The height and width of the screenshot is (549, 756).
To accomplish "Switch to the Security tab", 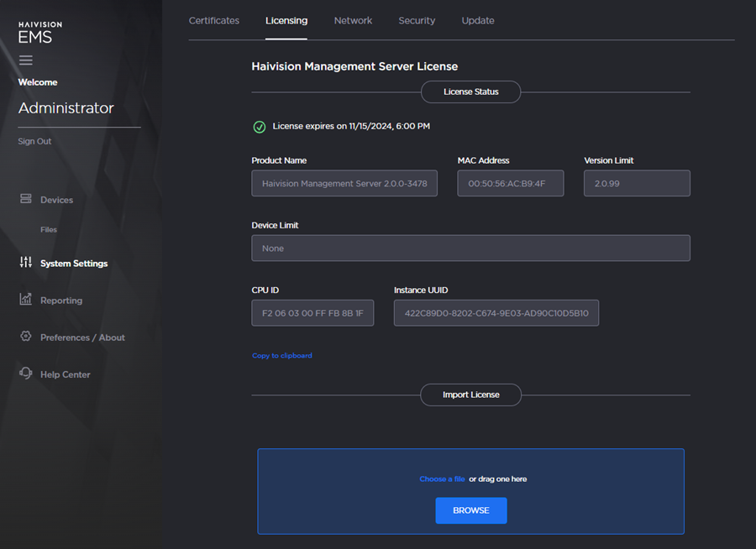I will point(417,20).
